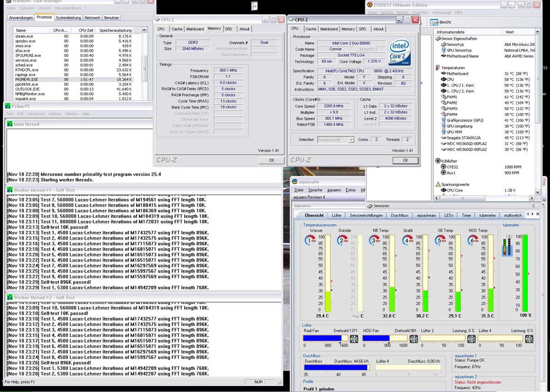Open the Benutzer tab in Task Manager

(x=111, y=18)
